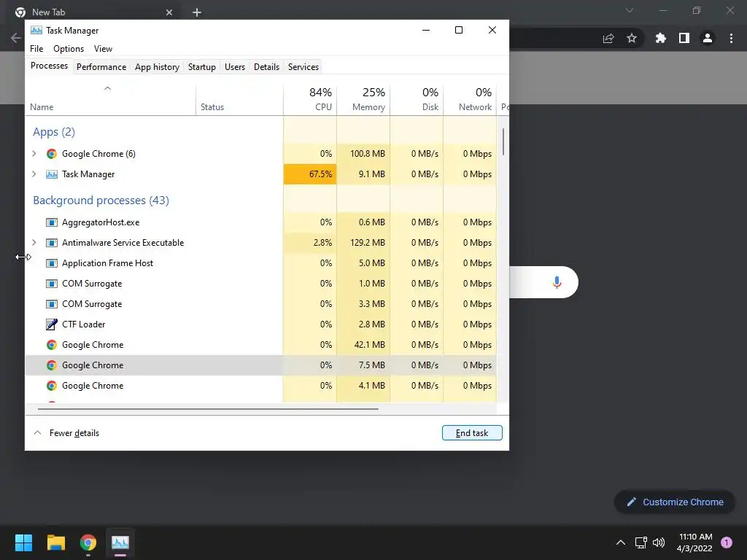Click the vertical scrollbar thumb

[503, 141]
